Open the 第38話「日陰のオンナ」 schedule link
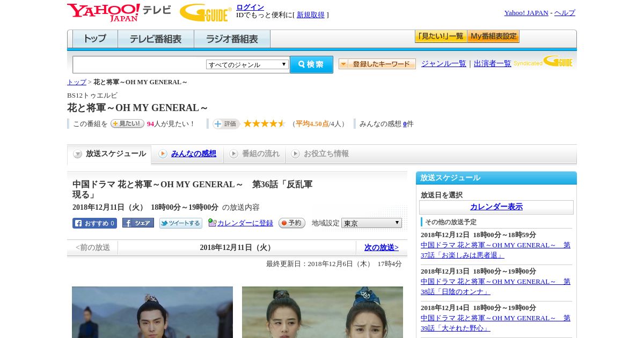The width and height of the screenshot is (644, 338). [495, 286]
